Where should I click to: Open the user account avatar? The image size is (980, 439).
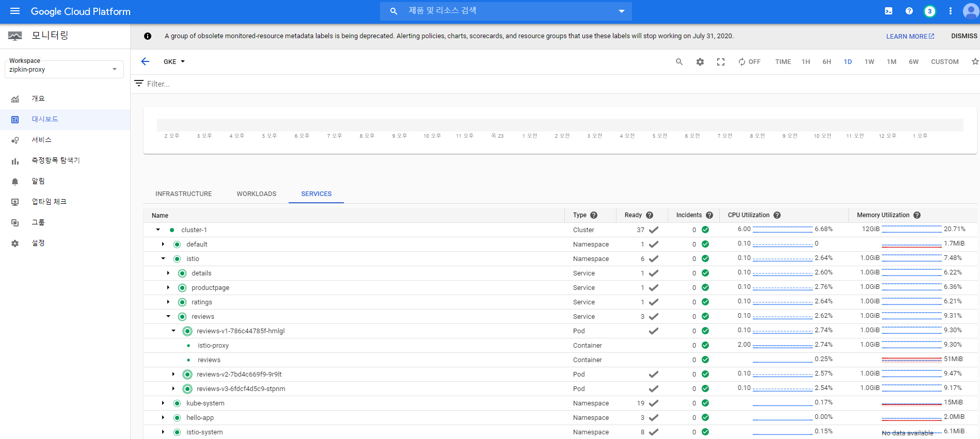(x=971, y=11)
